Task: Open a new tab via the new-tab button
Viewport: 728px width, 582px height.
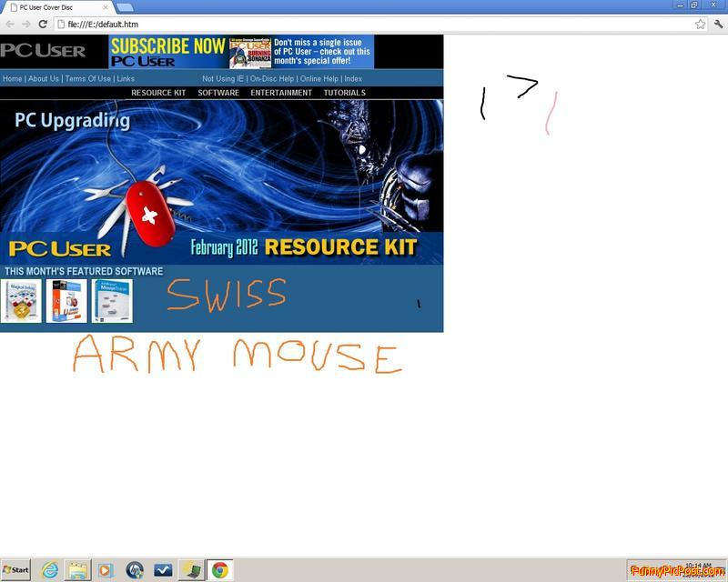Action: [x=125, y=7]
